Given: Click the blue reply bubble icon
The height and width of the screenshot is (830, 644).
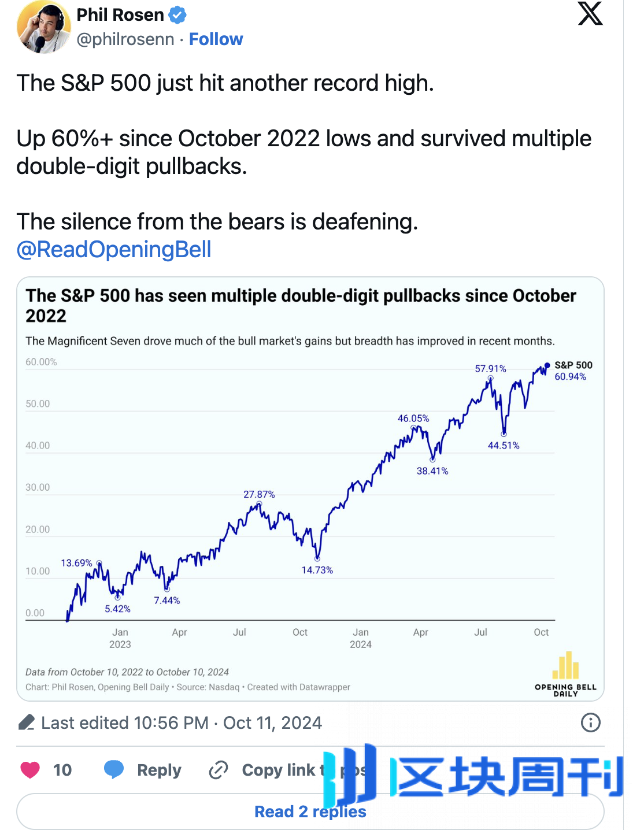Looking at the screenshot, I should click(x=114, y=770).
